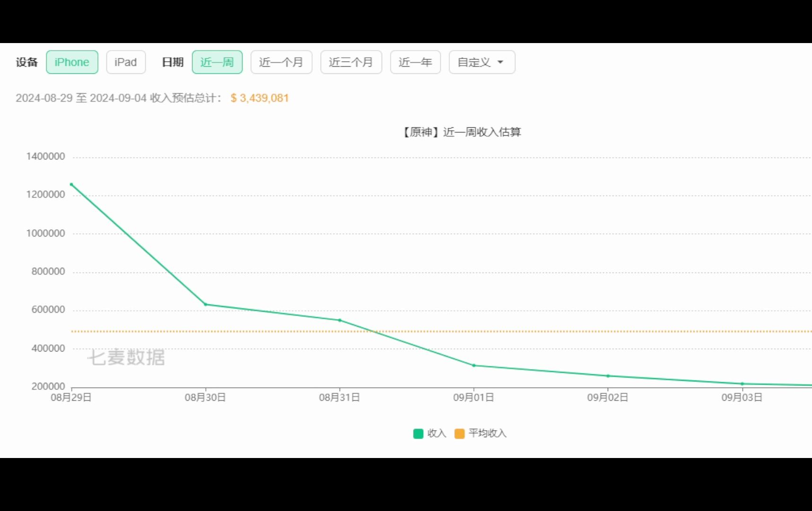
Task: Open the 自定义 custom date dropdown
Action: point(482,62)
